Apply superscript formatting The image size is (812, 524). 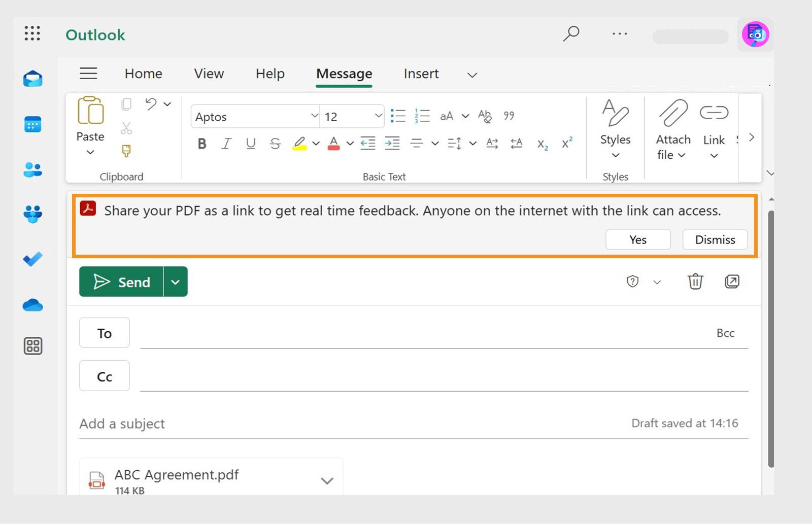pos(567,144)
